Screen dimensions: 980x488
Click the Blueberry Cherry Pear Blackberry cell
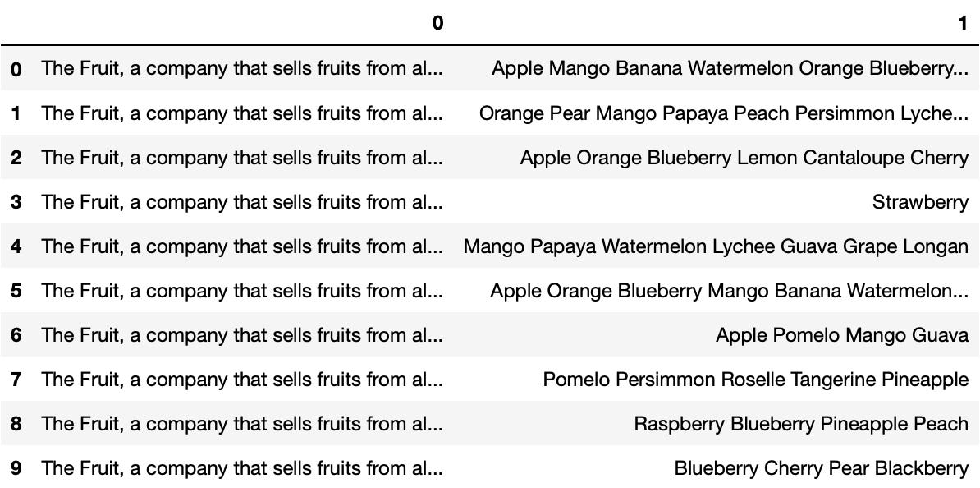click(x=821, y=468)
